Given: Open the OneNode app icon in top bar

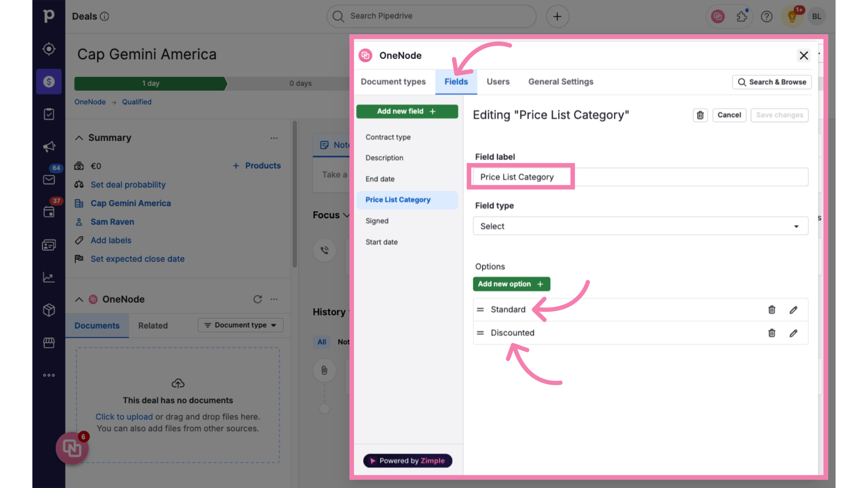Looking at the screenshot, I should click(x=717, y=17).
